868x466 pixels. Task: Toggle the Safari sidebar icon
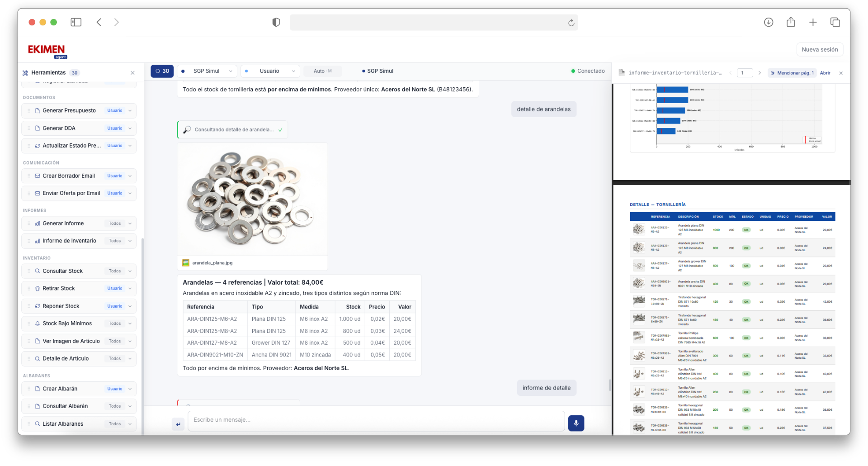(x=76, y=22)
